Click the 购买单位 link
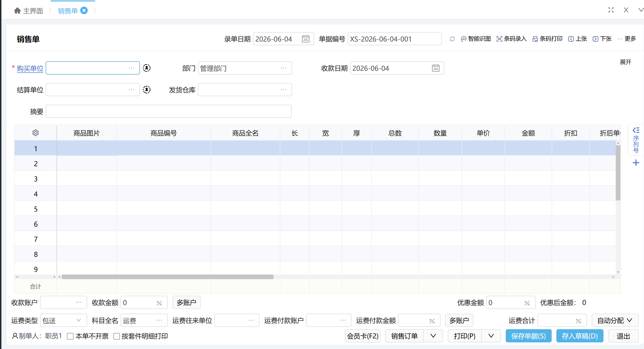 pos(30,68)
